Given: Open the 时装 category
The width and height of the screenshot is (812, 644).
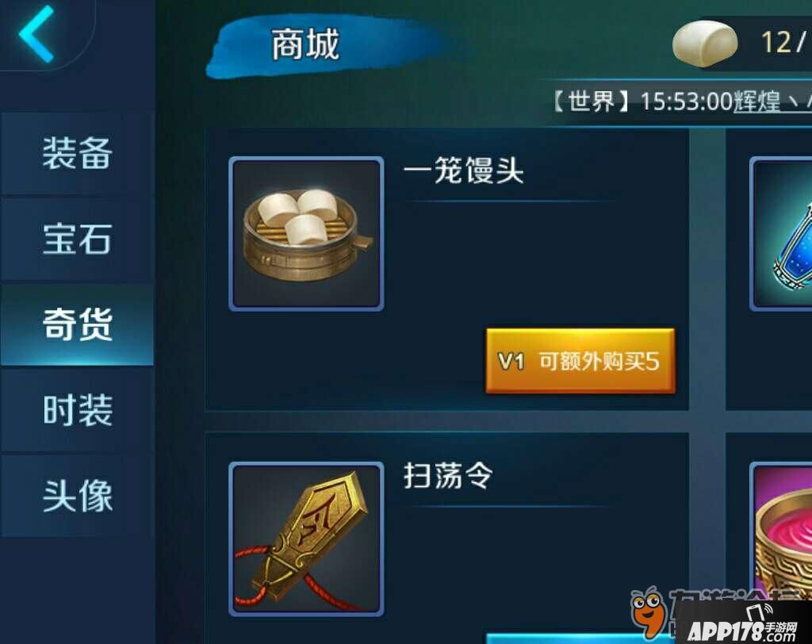Looking at the screenshot, I should 77,410.
